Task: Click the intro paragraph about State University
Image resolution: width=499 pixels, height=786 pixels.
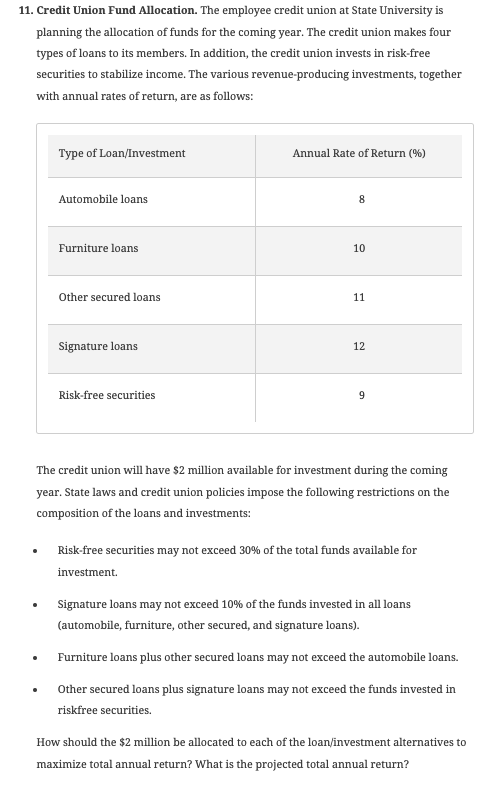Action: 249,53
